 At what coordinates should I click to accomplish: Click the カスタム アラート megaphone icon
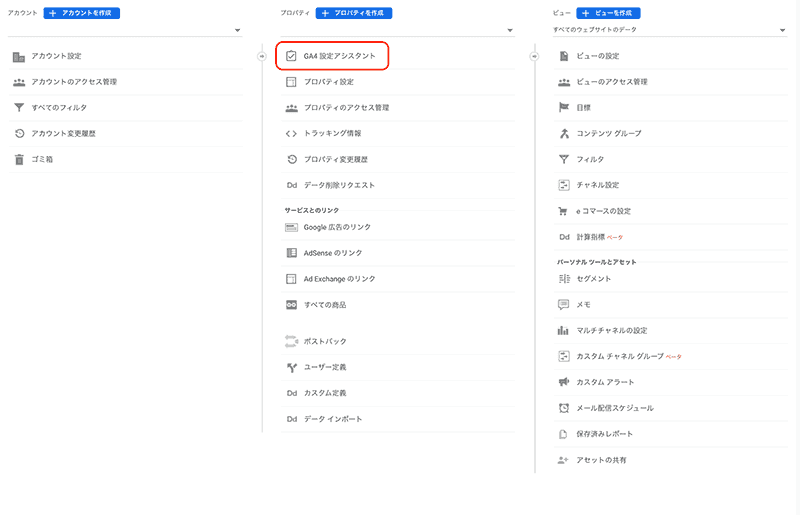(564, 382)
